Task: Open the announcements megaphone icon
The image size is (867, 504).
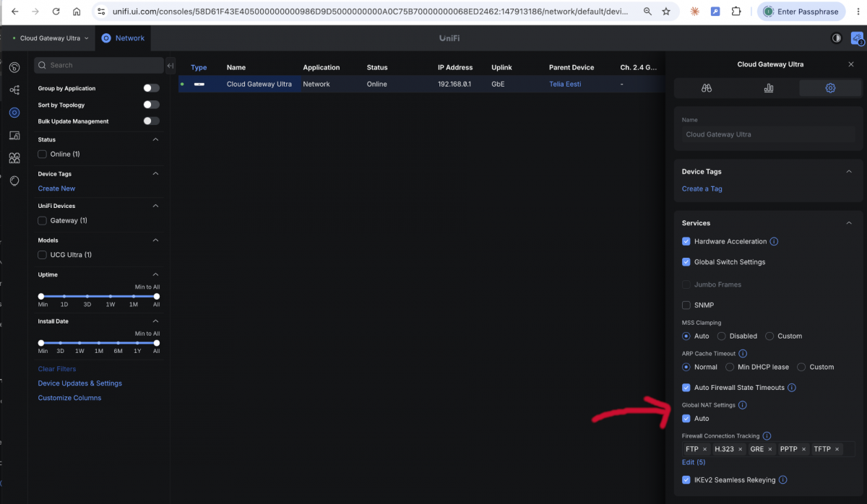Action: tap(858, 38)
